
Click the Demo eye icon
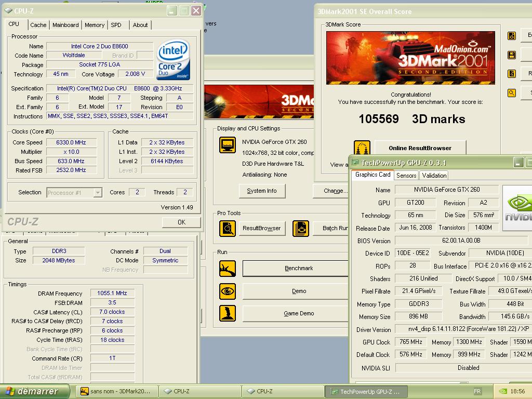(x=228, y=291)
